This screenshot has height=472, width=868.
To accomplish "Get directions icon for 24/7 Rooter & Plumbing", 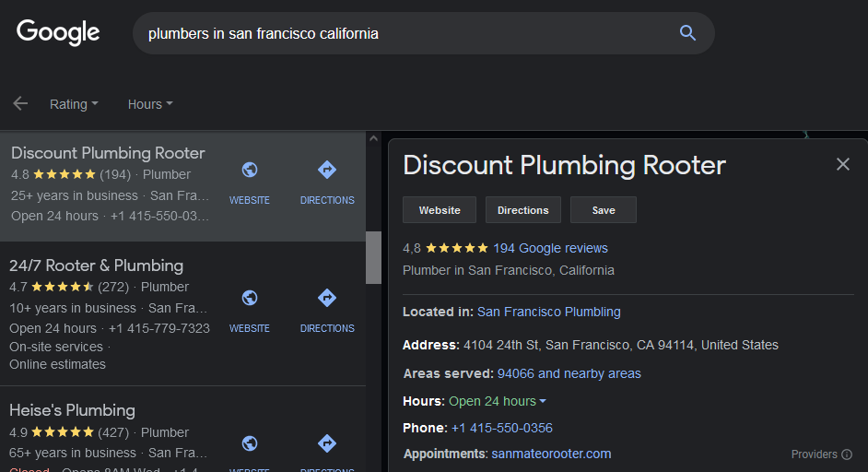I will point(327,298).
